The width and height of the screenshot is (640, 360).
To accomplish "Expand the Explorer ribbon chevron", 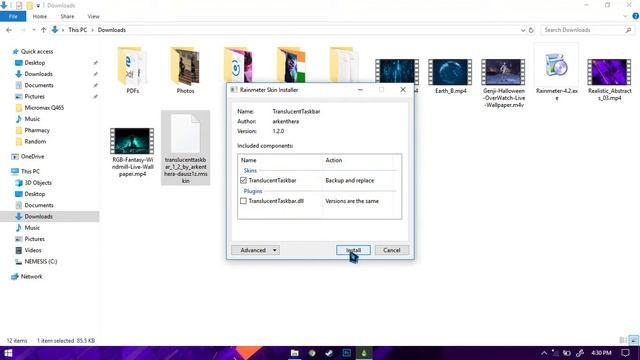I will click(x=625, y=16).
